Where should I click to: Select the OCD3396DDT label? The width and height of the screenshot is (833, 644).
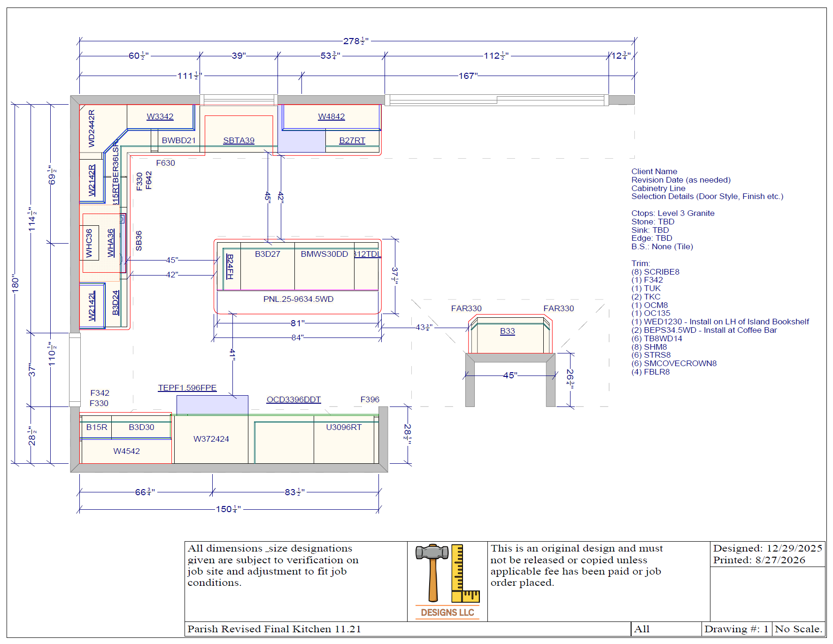[294, 399]
